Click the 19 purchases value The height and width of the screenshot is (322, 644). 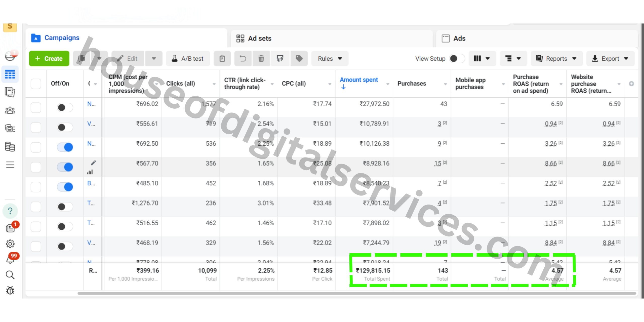(437, 243)
